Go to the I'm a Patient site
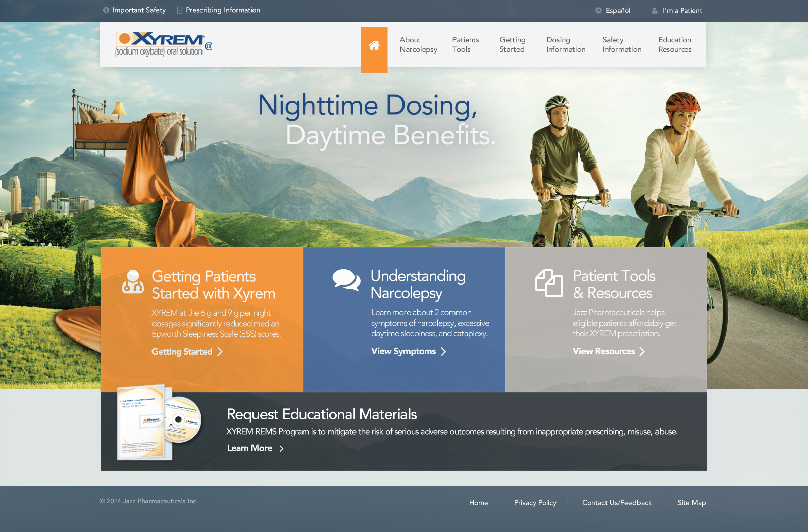This screenshot has height=532, width=808. click(x=682, y=10)
